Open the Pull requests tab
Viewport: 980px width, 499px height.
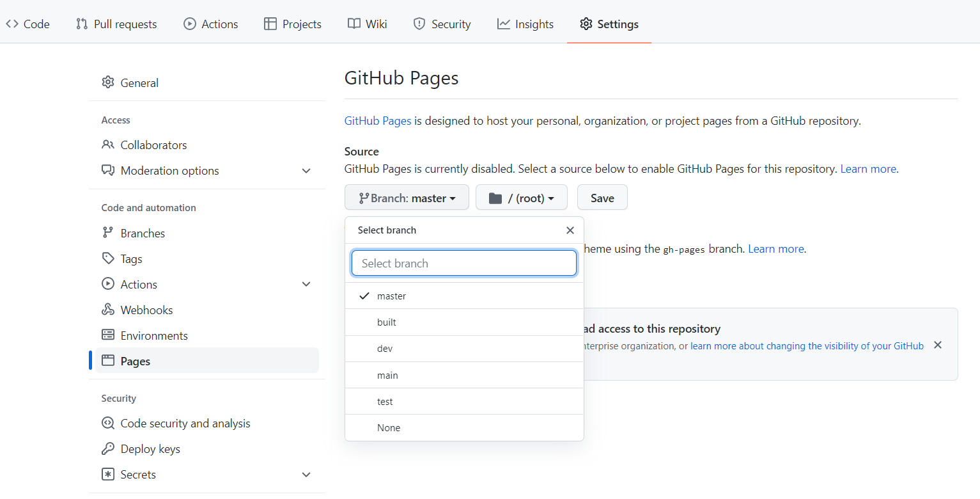116,24
